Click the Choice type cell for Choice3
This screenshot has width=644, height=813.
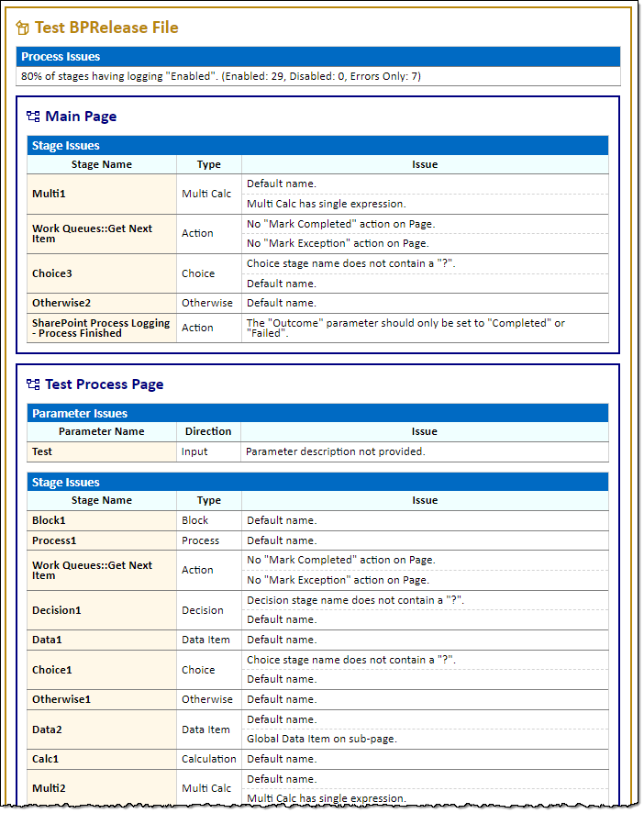pyautogui.click(x=209, y=273)
